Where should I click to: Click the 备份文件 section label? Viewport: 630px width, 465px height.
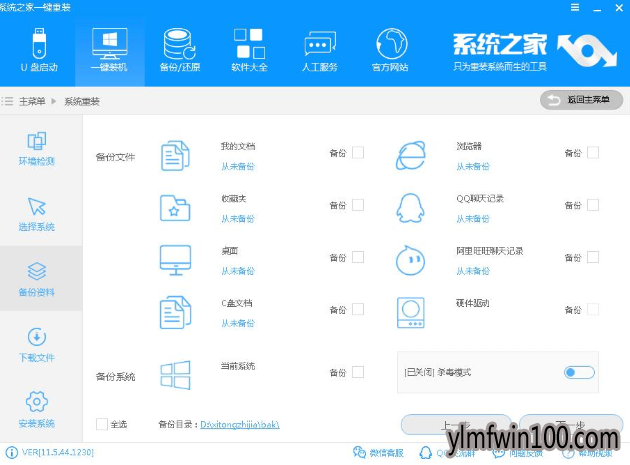tap(115, 157)
